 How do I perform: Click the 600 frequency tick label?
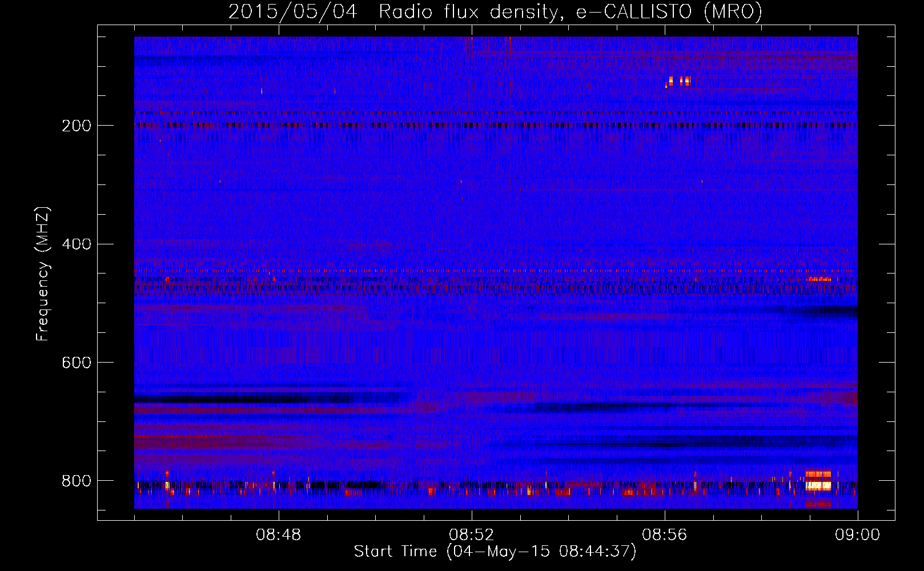[x=77, y=363]
